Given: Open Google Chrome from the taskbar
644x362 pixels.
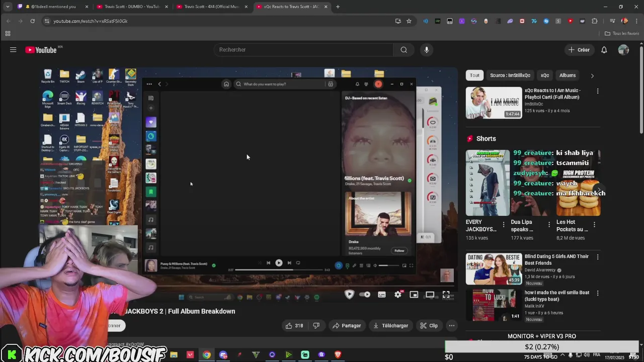Looking at the screenshot, I should pyautogui.click(x=207, y=354).
